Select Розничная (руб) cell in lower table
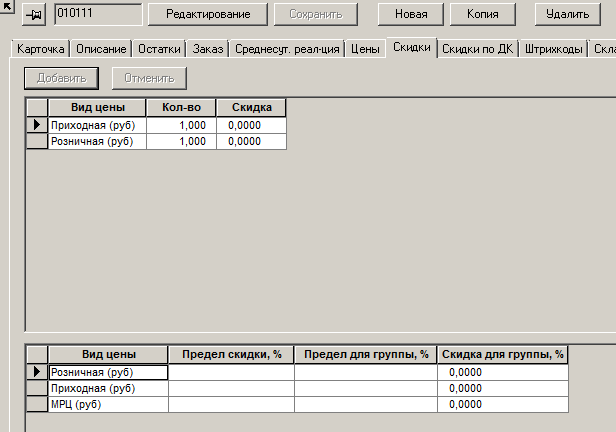 [x=108, y=372]
